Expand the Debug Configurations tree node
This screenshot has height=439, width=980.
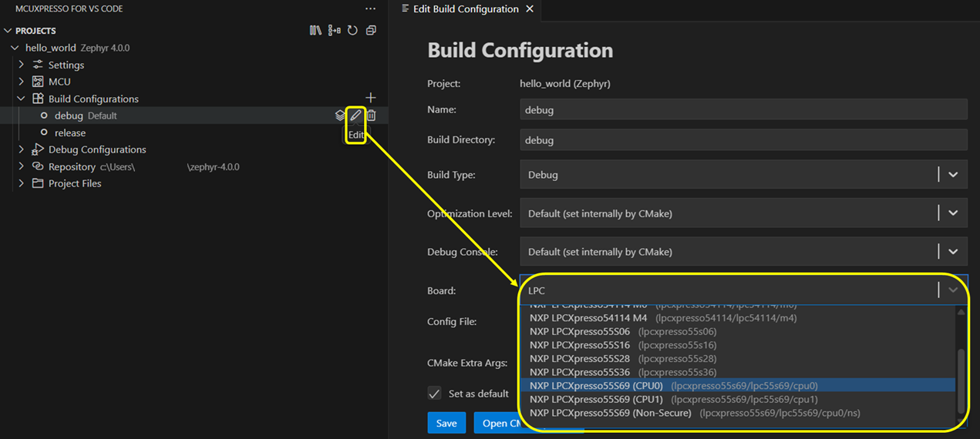(x=22, y=149)
